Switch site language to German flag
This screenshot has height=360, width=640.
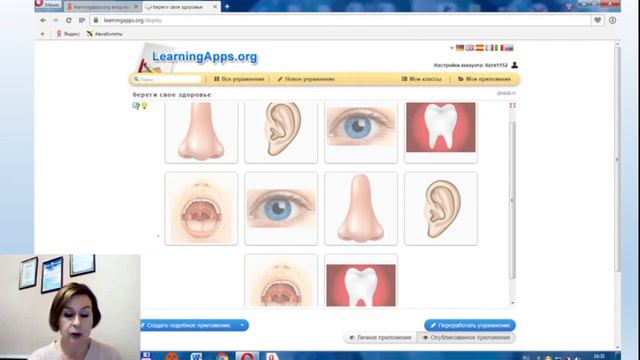[x=460, y=48]
